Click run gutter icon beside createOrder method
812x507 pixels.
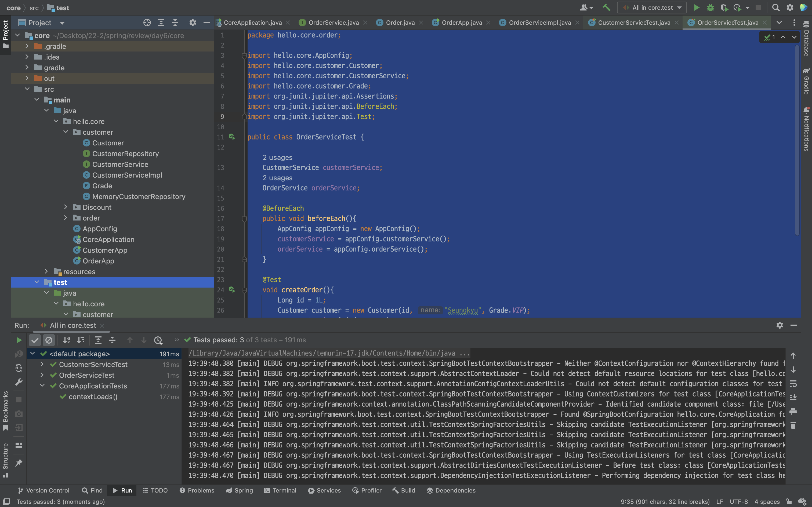(231, 289)
